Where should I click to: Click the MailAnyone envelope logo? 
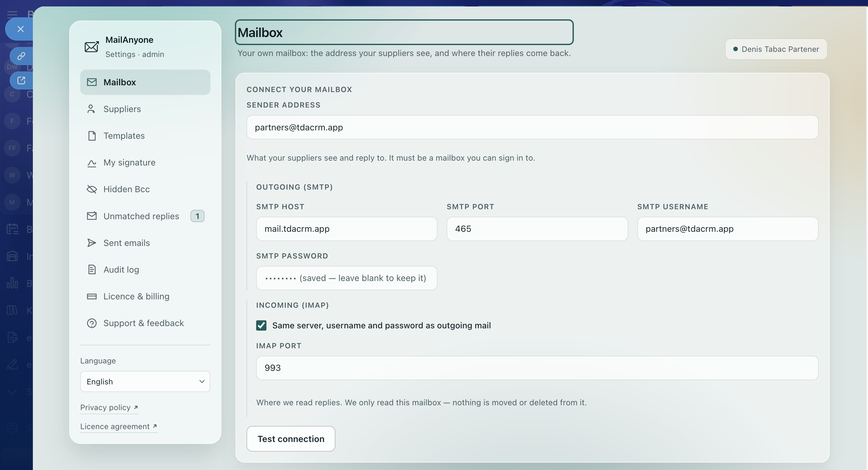[91, 47]
